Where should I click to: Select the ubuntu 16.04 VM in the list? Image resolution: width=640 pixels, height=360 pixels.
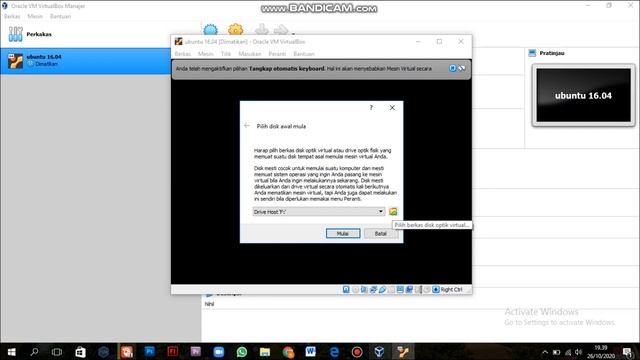pyautogui.click(x=85, y=60)
